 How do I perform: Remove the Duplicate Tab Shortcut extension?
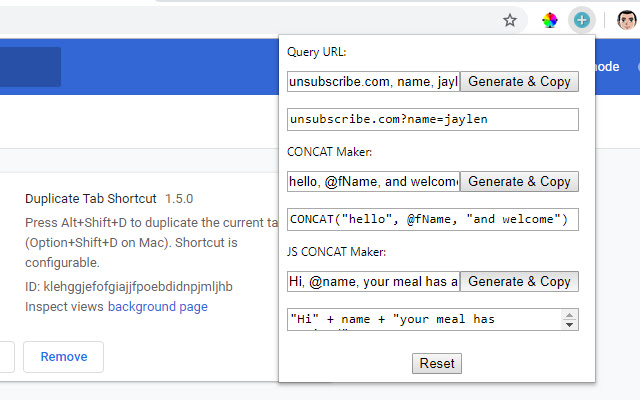coord(62,357)
